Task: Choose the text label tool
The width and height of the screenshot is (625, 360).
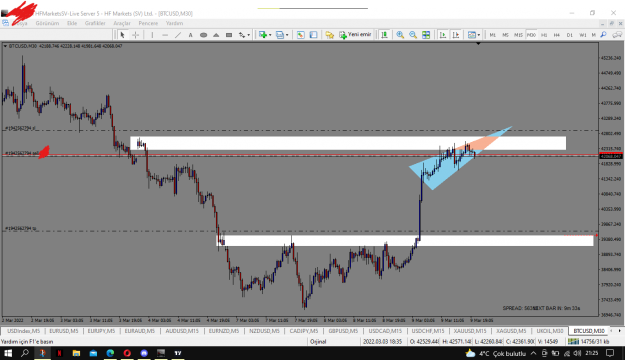Action: pos(191,35)
